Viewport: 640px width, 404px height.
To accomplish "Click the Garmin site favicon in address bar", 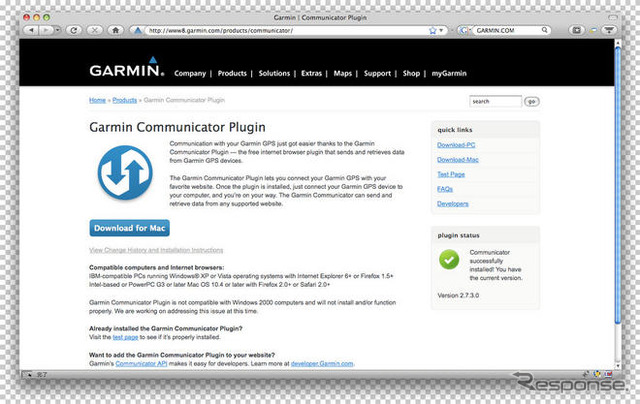I will [x=138, y=30].
